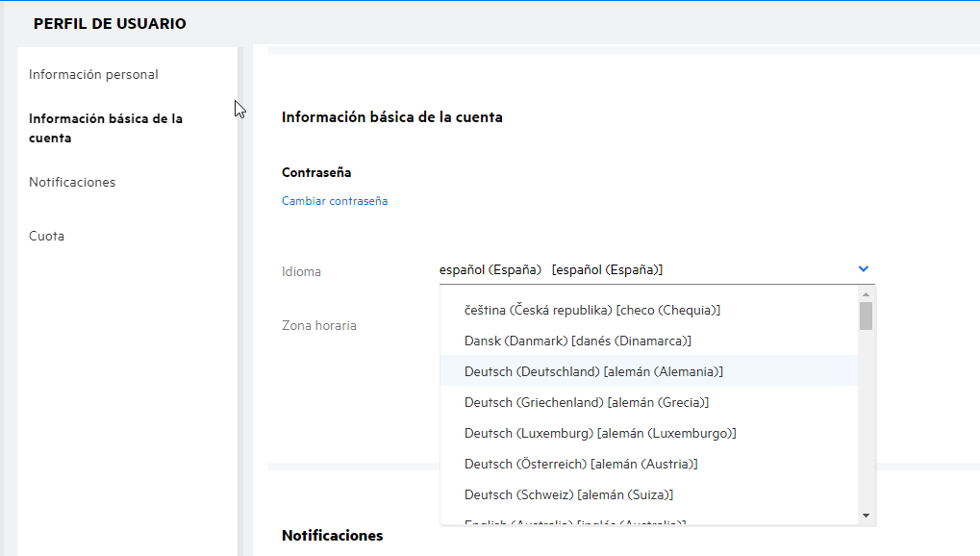Image resolution: width=980 pixels, height=556 pixels.
Task: Go to Notificaciones in the sidebar
Action: (72, 182)
